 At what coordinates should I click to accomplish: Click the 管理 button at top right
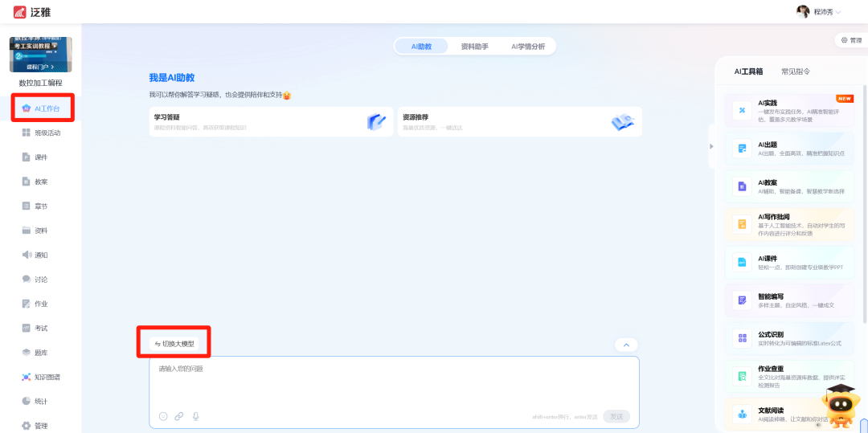(x=850, y=39)
